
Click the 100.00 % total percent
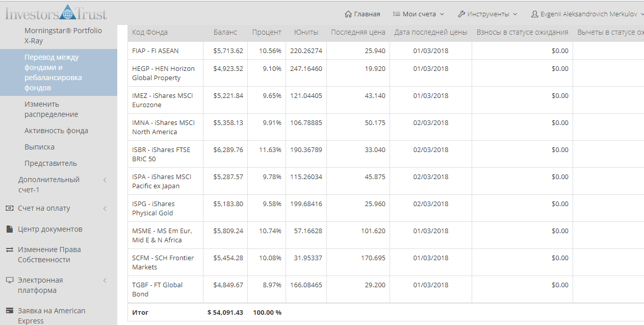pos(267,312)
